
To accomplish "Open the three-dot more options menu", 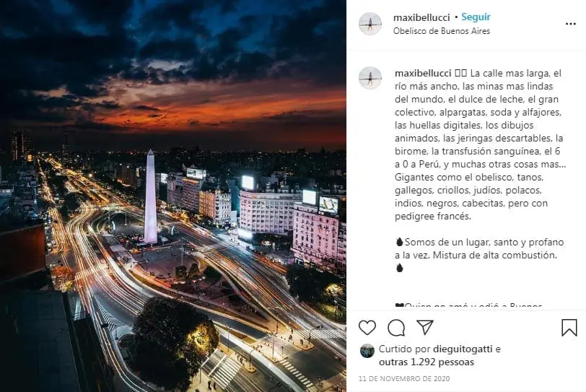I will point(570,24).
